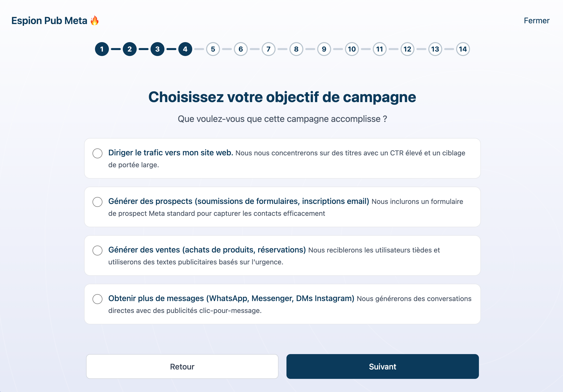This screenshot has width=563, height=392.
Task: Click the Suivant button
Action: pos(382,366)
